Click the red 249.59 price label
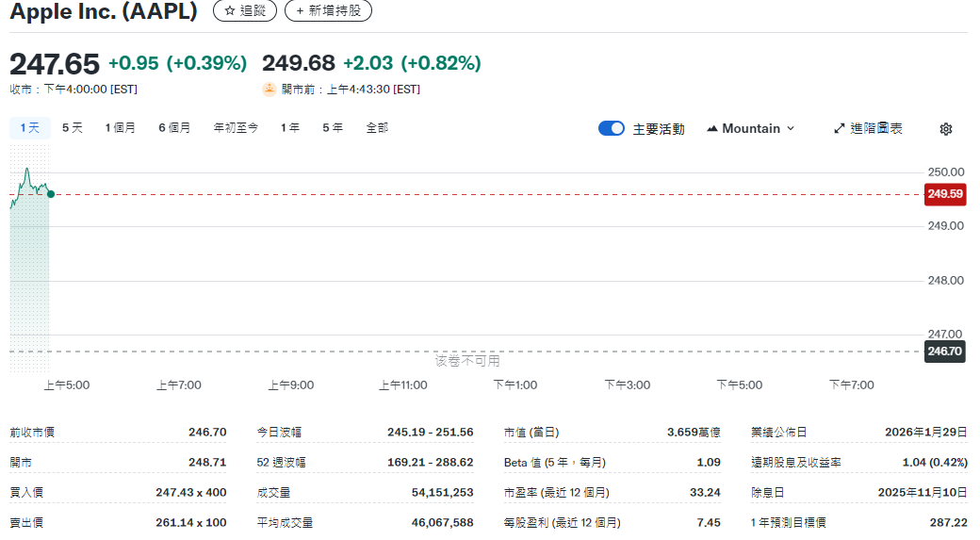The image size is (980, 540). (x=945, y=194)
